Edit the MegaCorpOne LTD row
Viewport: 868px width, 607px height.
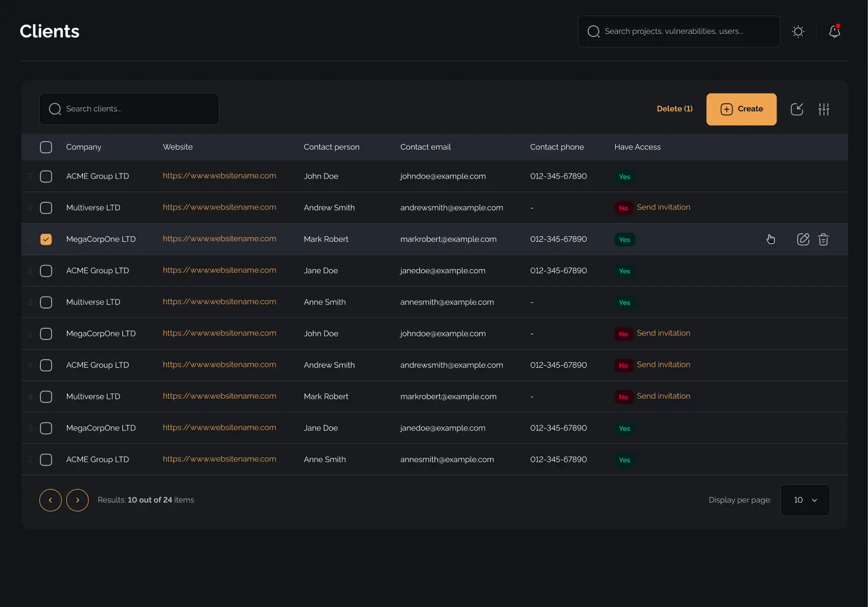click(803, 239)
